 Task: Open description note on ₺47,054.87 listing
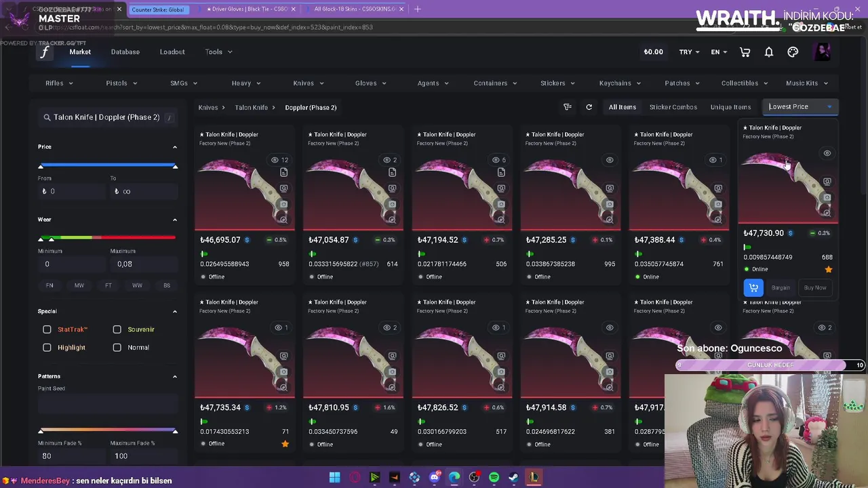[392, 173]
